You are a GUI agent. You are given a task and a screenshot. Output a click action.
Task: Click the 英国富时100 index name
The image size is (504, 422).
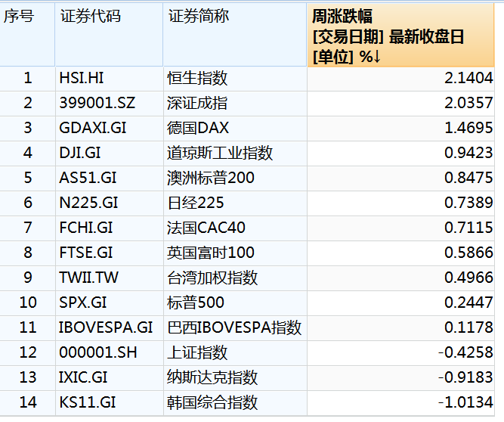(211, 253)
